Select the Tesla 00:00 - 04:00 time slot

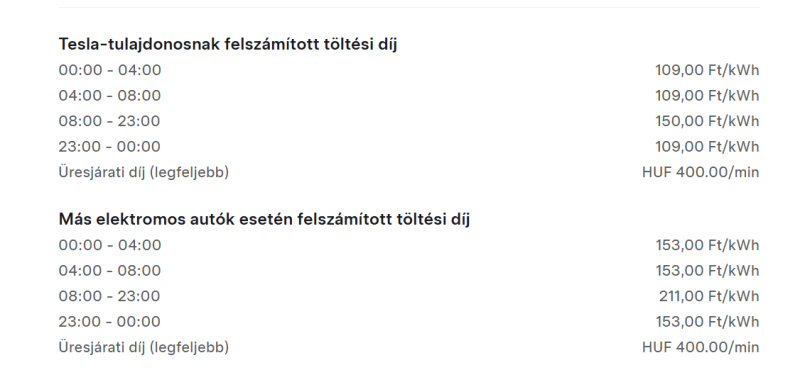coord(110,70)
